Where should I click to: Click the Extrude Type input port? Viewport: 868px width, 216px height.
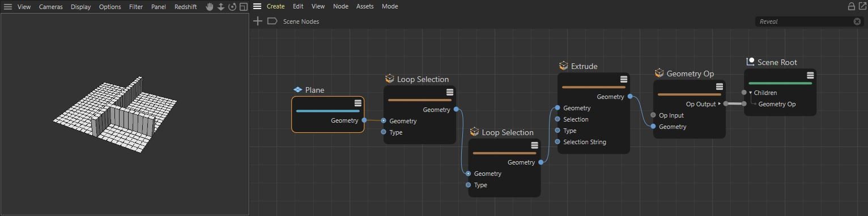[x=558, y=130]
